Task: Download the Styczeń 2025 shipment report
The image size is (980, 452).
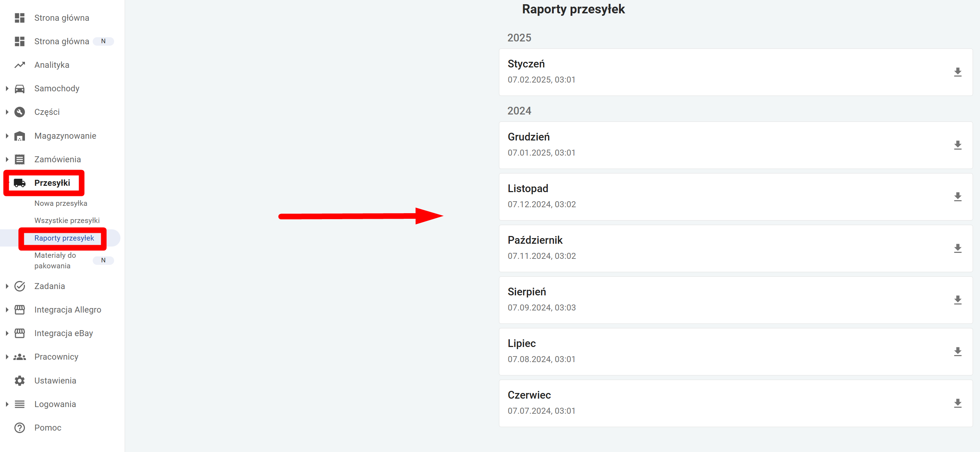Action: point(957,72)
